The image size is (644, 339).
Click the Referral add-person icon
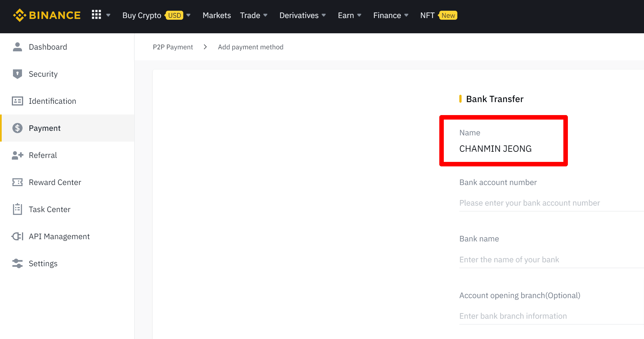tap(17, 155)
